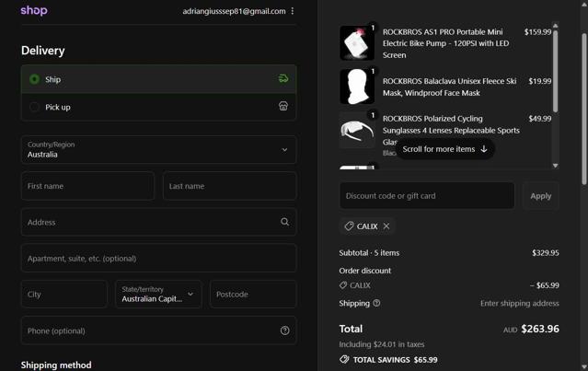
Task: Click the $159.99 price
Action: tap(537, 32)
